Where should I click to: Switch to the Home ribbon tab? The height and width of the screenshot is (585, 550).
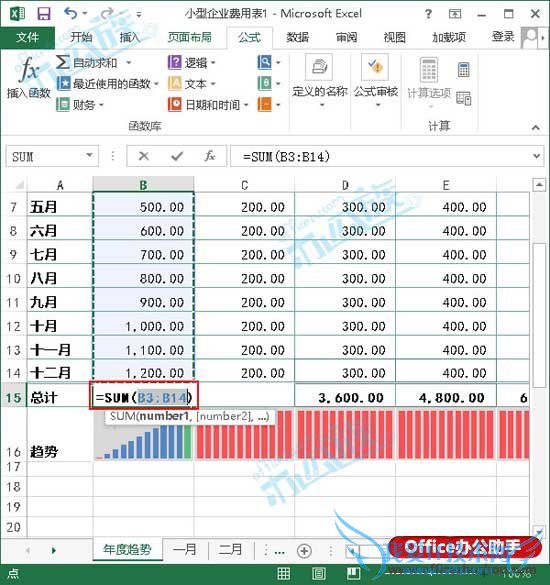coord(81,37)
